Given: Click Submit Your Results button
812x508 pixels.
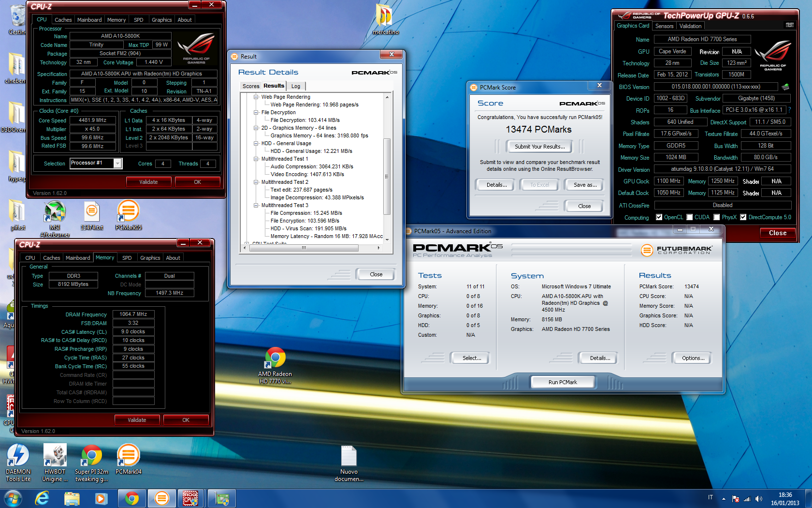Looking at the screenshot, I should pyautogui.click(x=539, y=147).
